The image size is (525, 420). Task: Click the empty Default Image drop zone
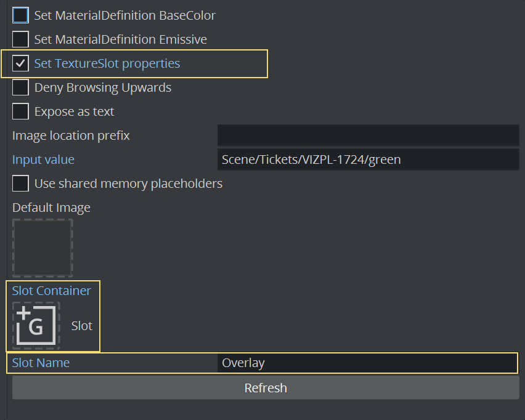coord(43,248)
